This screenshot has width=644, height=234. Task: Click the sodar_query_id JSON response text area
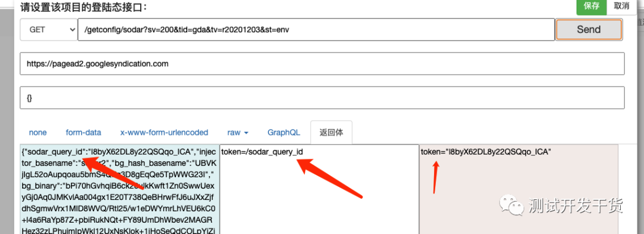[120, 189]
